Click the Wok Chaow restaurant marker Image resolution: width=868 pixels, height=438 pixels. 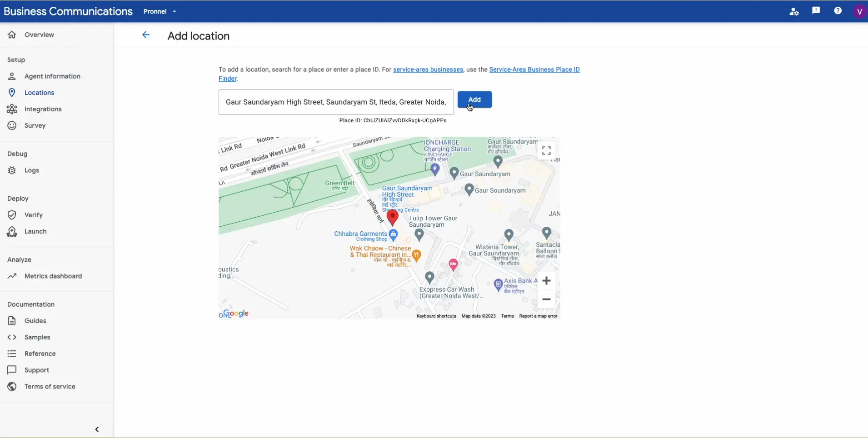(x=416, y=255)
